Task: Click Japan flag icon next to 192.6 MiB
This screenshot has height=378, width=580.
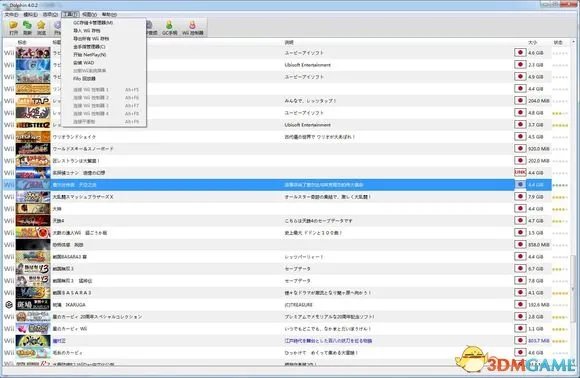Action: tap(520, 304)
